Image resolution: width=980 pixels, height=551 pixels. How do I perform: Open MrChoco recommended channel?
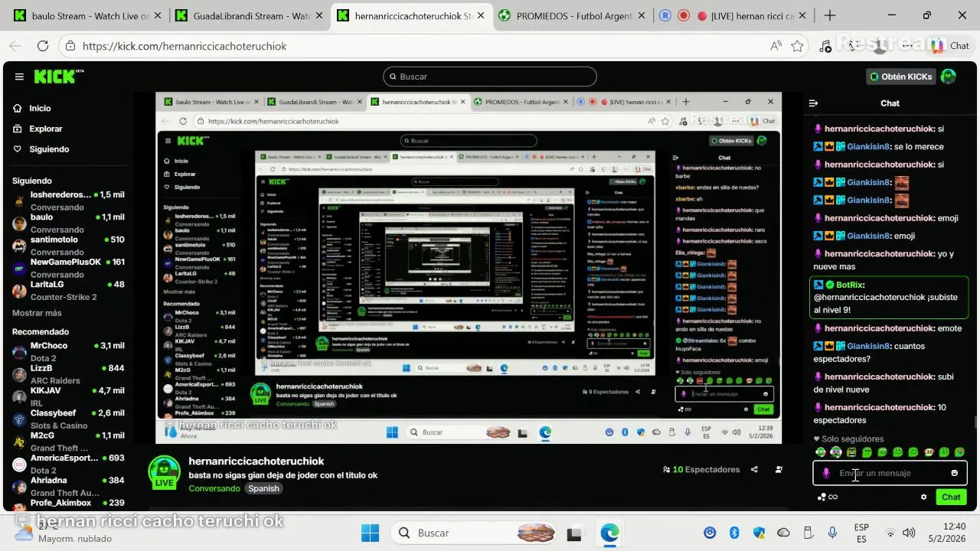[x=69, y=351]
